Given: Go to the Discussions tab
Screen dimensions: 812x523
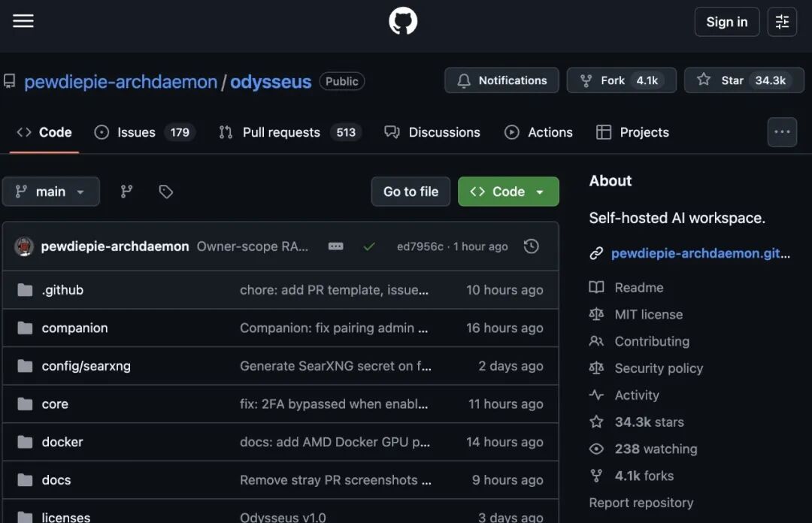Looking at the screenshot, I should 432,132.
